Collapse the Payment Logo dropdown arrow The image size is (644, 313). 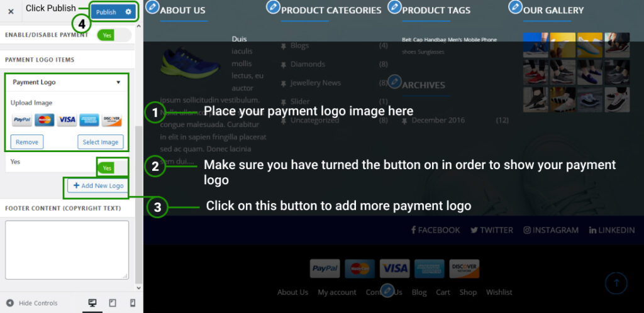pos(118,82)
